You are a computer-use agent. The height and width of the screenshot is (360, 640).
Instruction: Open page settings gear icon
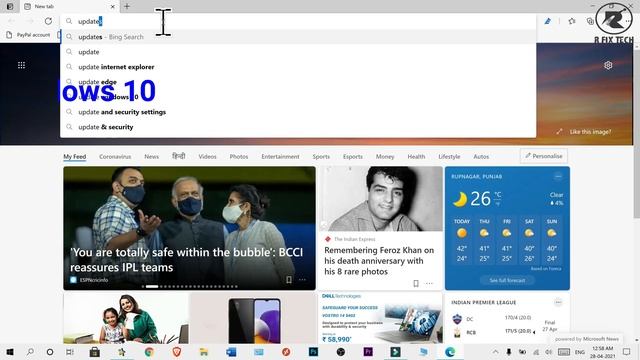click(x=608, y=65)
